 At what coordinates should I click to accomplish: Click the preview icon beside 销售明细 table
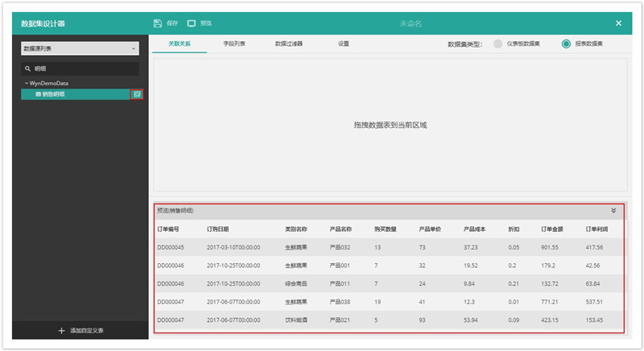click(x=137, y=94)
